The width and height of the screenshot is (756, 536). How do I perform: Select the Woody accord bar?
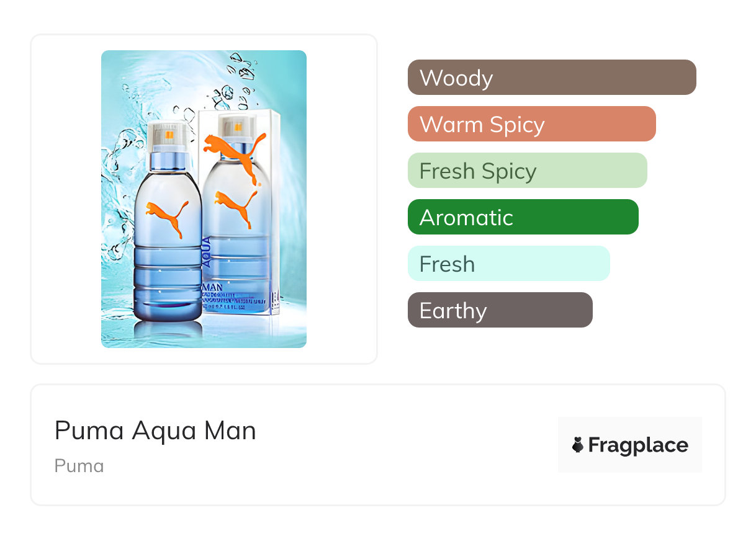[551, 78]
